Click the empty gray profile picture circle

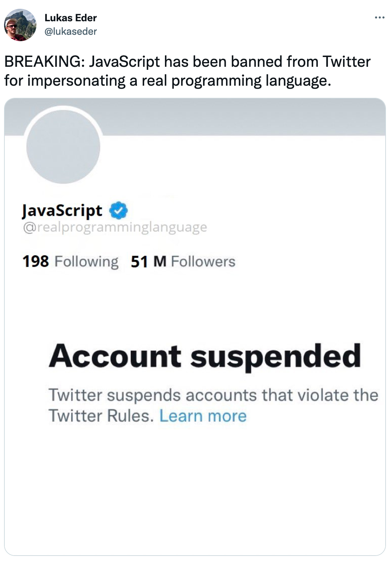click(x=63, y=147)
